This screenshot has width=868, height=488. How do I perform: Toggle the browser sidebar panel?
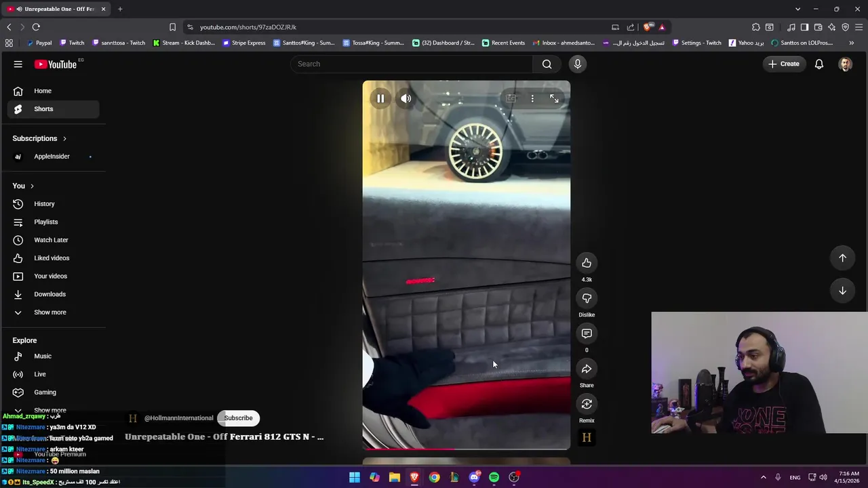pyautogui.click(x=804, y=27)
